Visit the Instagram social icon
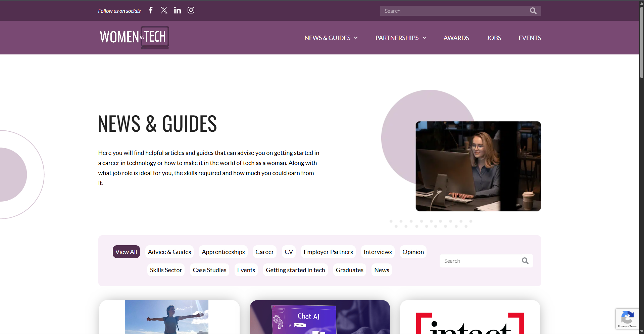644x334 pixels. tap(191, 10)
